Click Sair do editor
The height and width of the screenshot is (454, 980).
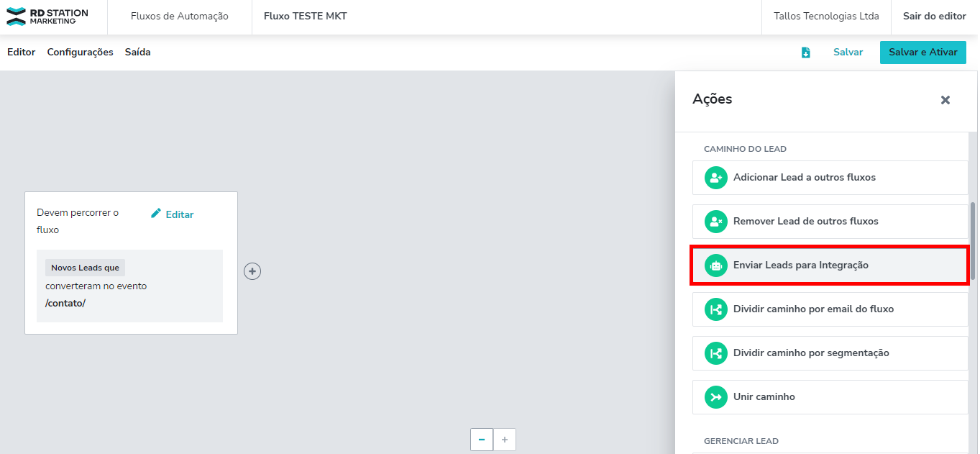point(935,16)
